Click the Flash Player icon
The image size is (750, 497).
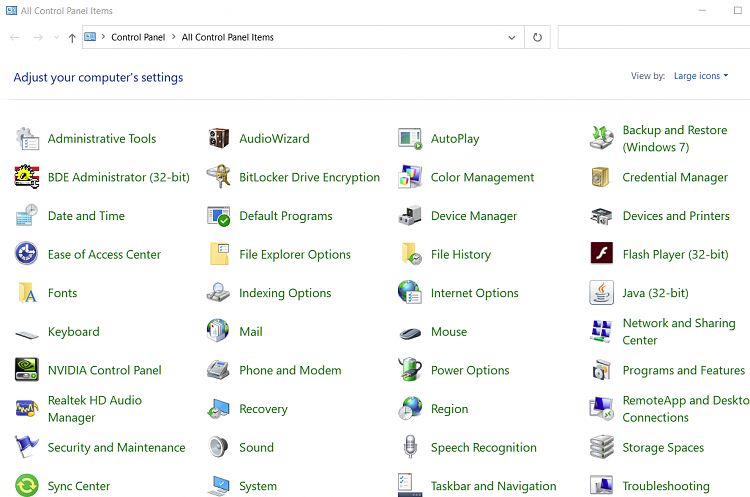tap(602, 254)
